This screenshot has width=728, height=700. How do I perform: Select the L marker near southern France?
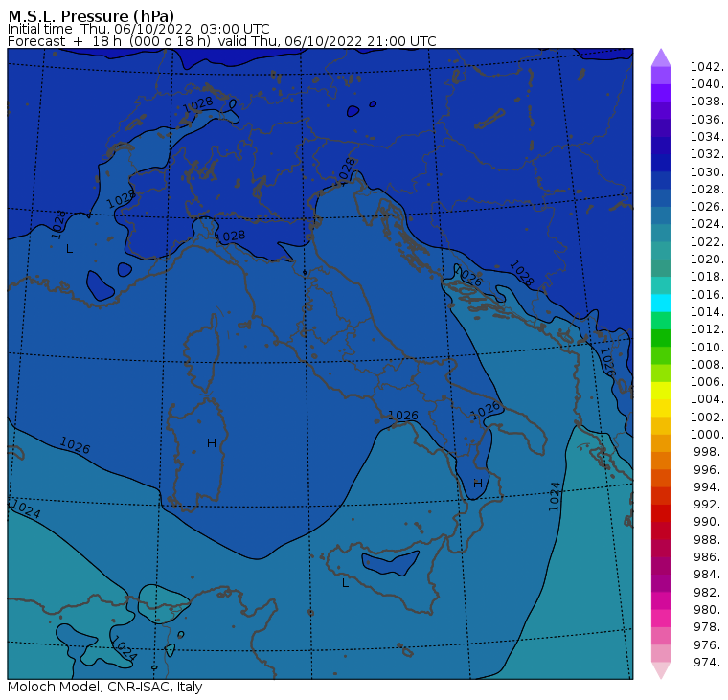point(70,249)
